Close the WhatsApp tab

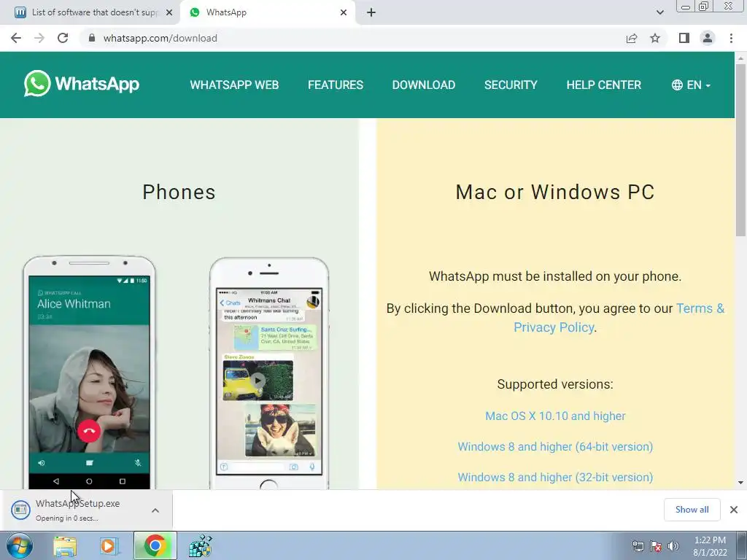[x=344, y=12]
